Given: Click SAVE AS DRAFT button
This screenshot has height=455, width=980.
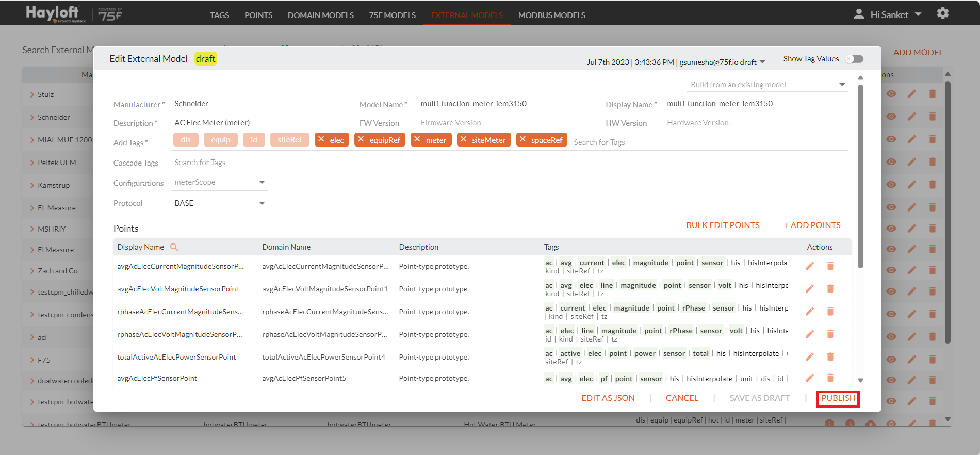Looking at the screenshot, I should coord(759,398).
